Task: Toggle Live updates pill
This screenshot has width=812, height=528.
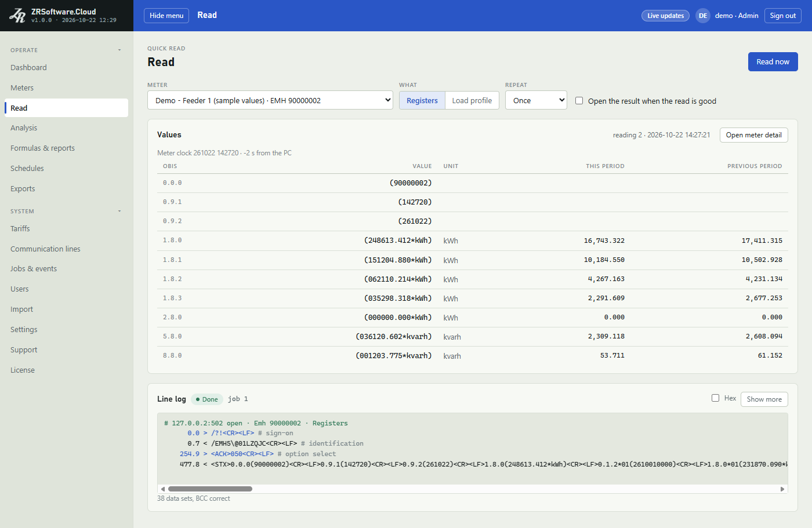Action: point(665,16)
